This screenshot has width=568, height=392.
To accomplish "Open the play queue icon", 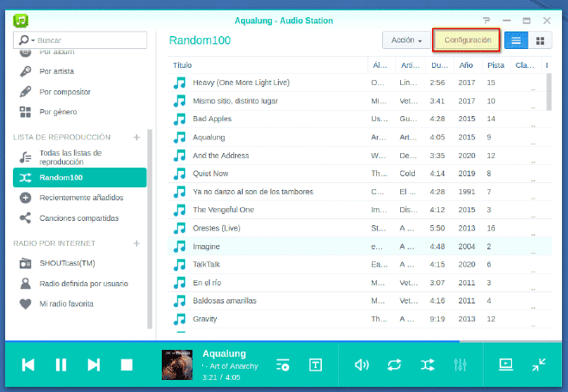I will (x=282, y=364).
